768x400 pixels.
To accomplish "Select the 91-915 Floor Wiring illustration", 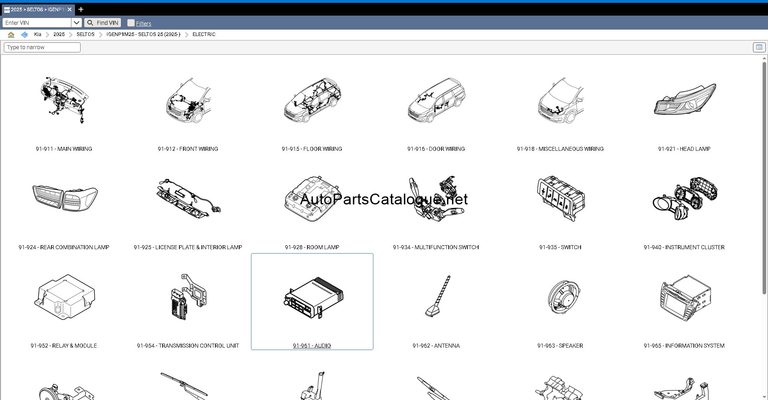I will click(x=312, y=100).
